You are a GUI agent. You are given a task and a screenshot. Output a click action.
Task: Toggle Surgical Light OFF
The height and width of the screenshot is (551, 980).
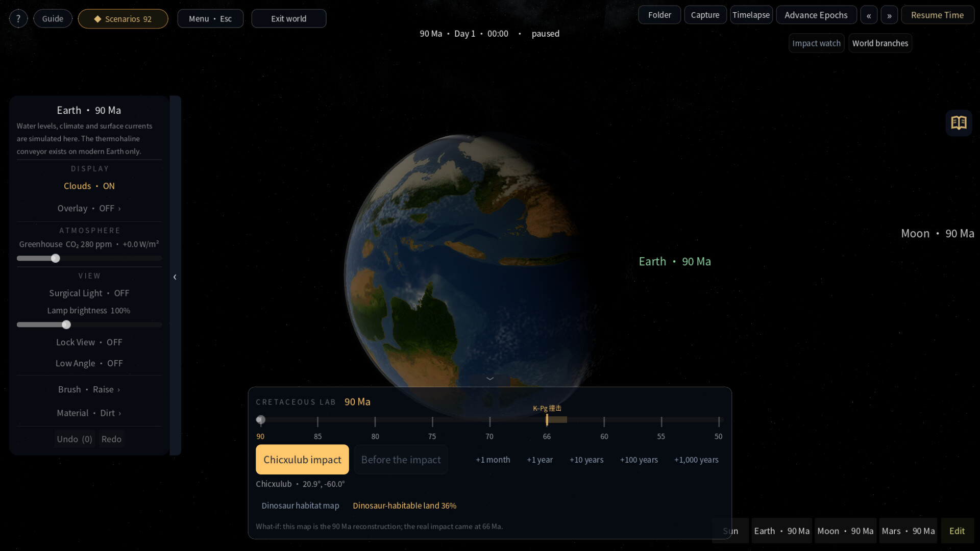pos(89,293)
